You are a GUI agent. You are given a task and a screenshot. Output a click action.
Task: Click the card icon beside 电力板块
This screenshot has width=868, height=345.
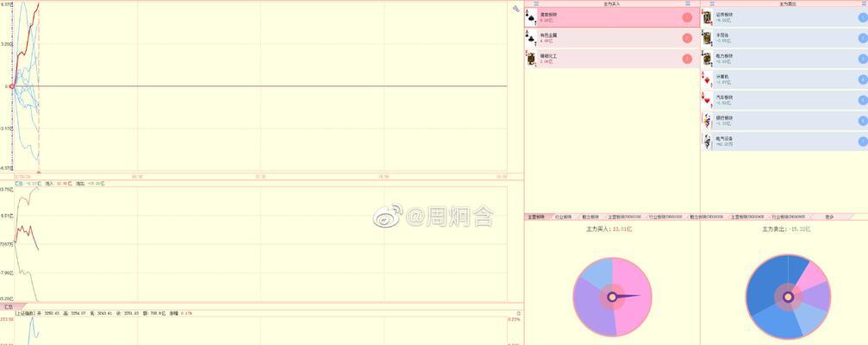[x=707, y=58]
